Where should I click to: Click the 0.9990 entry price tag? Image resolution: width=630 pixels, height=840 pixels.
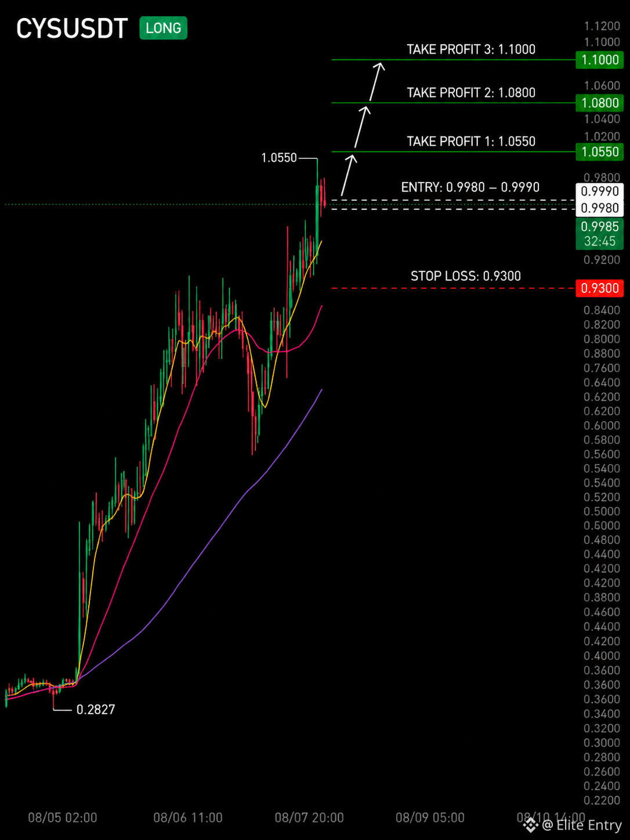point(600,191)
